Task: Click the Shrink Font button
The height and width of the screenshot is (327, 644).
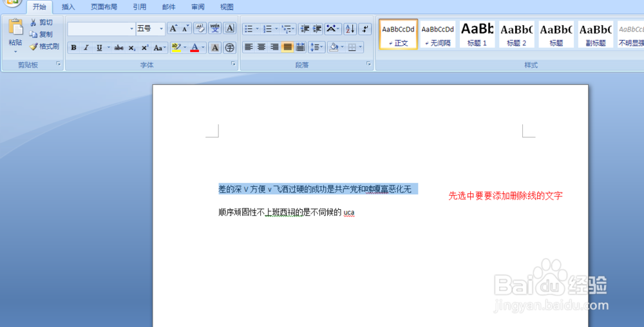Action: 185,28
